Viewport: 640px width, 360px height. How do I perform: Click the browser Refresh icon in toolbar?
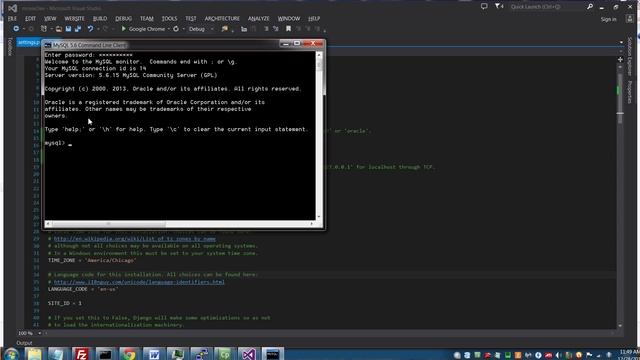pyautogui.click(x=176, y=29)
